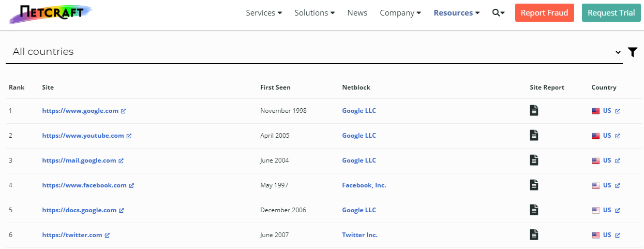Open the Resources menu
The height and width of the screenshot is (249, 644).
[456, 13]
